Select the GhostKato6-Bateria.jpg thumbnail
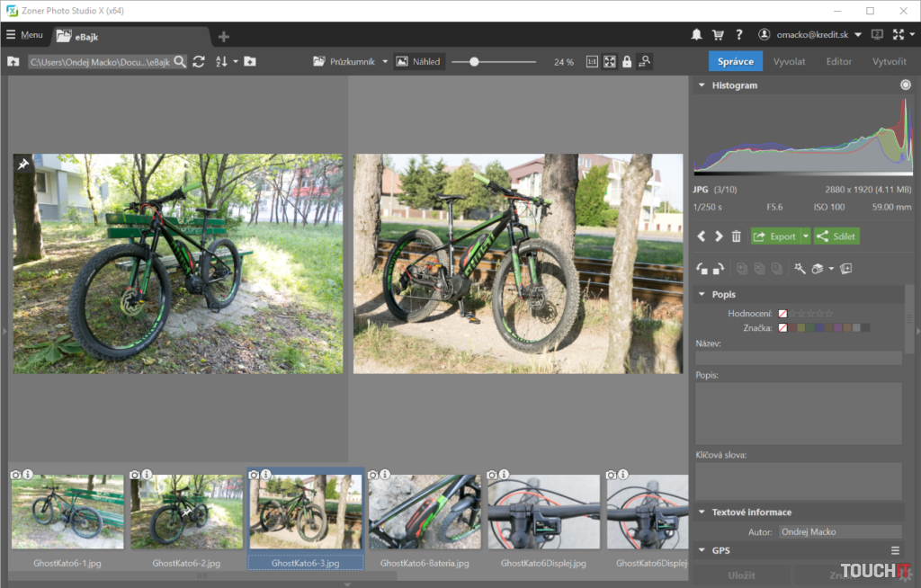The width and height of the screenshot is (921, 588). click(x=425, y=512)
